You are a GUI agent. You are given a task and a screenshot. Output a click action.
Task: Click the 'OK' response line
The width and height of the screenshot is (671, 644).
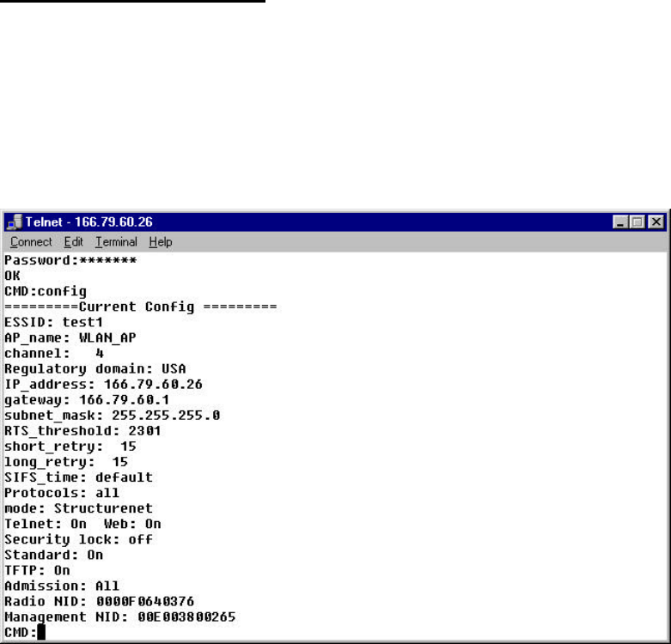point(12,276)
